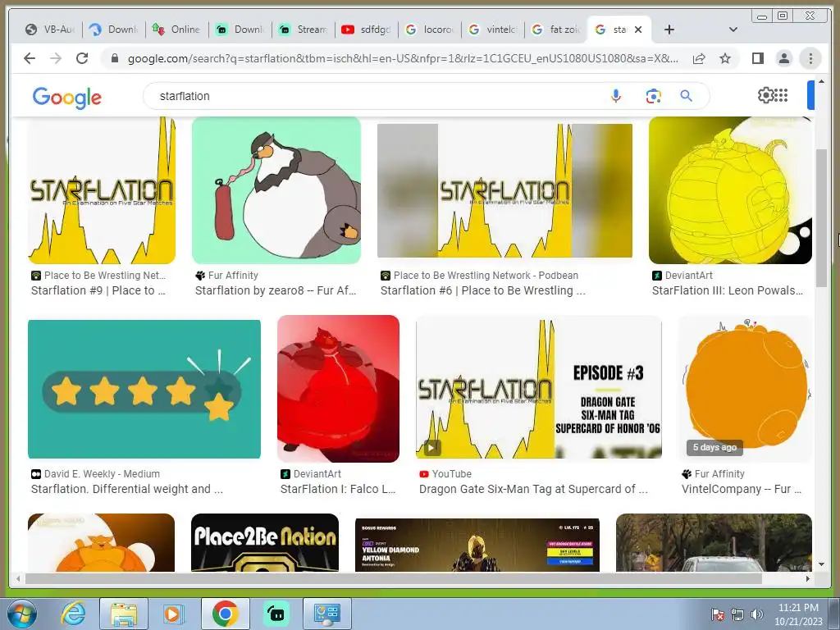The width and height of the screenshot is (840, 630).
Task: Switch to the vintelc Google tab
Action: click(492, 30)
